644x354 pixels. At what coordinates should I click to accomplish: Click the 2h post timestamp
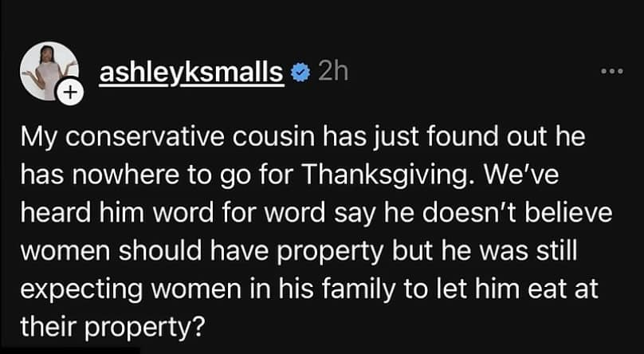pyautogui.click(x=332, y=73)
